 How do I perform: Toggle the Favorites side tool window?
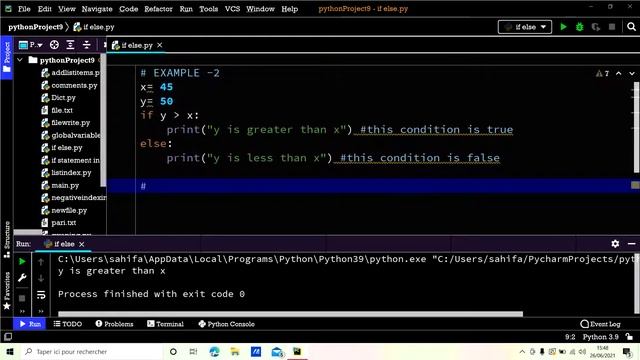point(7,291)
